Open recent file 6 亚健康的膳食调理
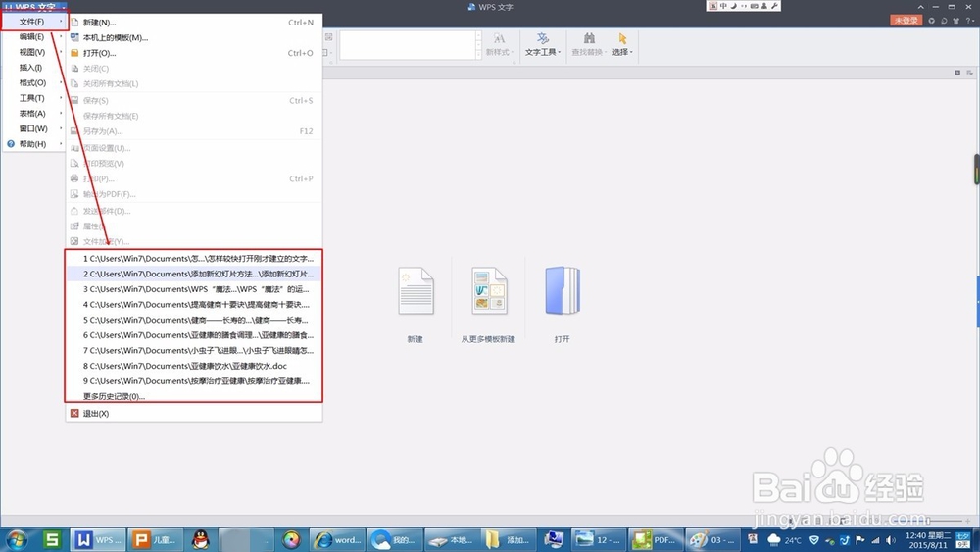The height and width of the screenshot is (552, 980). 194,335
